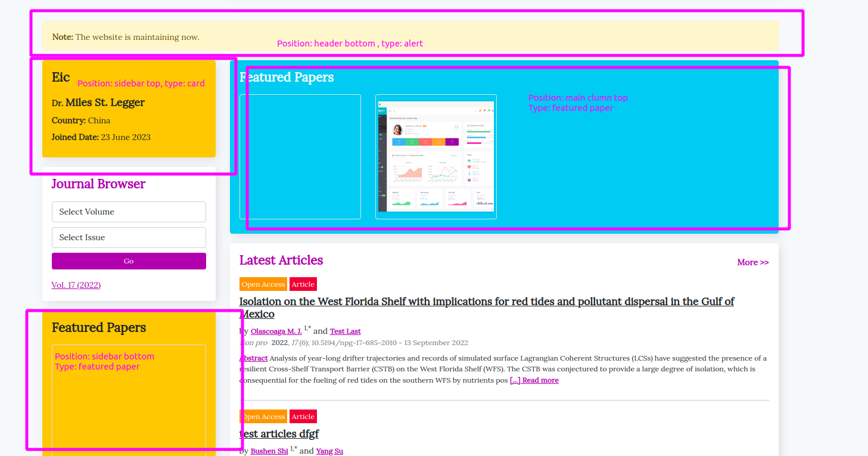Open the Select Issue dropdown
The height and width of the screenshot is (456, 868).
point(128,237)
